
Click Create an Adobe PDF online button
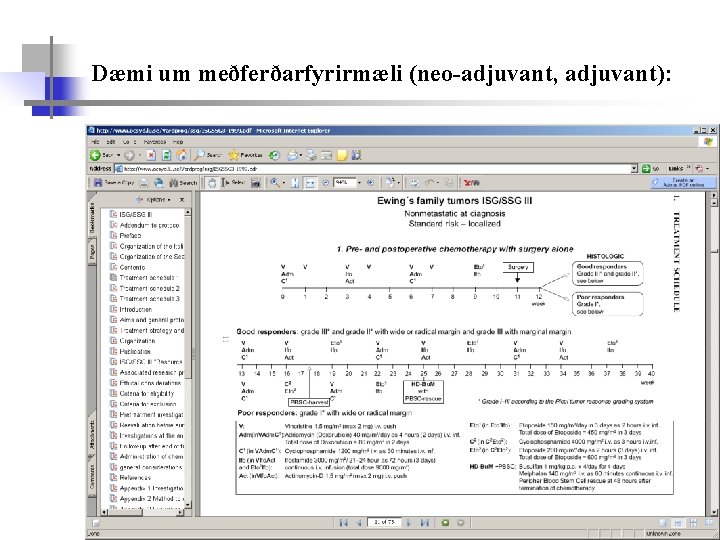[x=682, y=183]
